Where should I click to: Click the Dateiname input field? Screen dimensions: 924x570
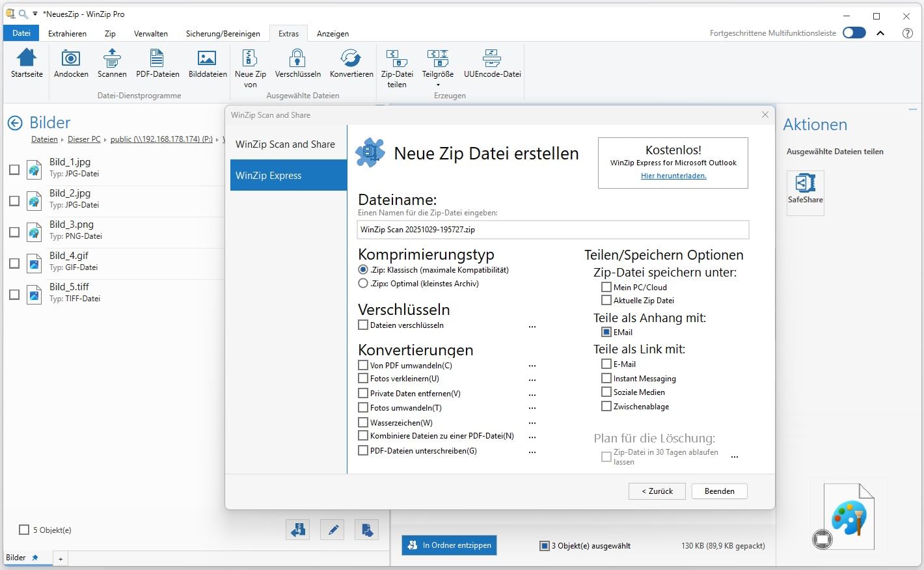pos(553,230)
